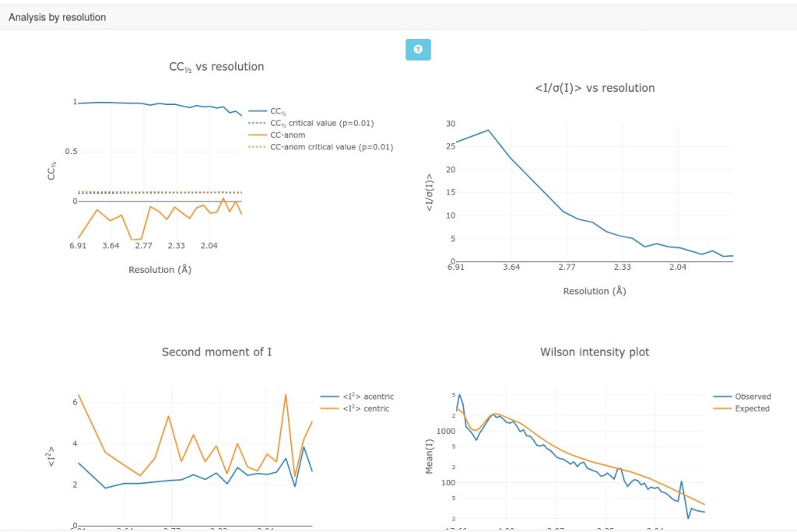Click the 'Second moment of I' title
This screenshot has height=532, width=797.
pos(216,352)
